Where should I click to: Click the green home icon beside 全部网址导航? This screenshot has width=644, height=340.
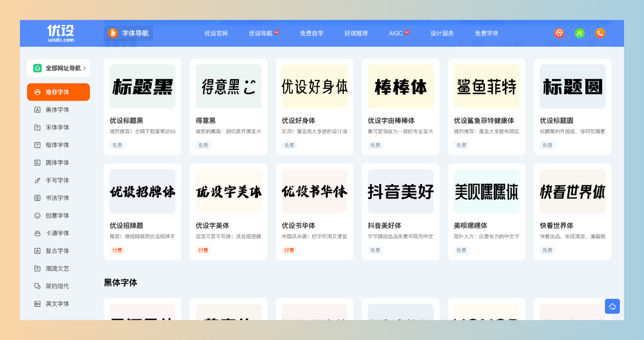tap(38, 68)
